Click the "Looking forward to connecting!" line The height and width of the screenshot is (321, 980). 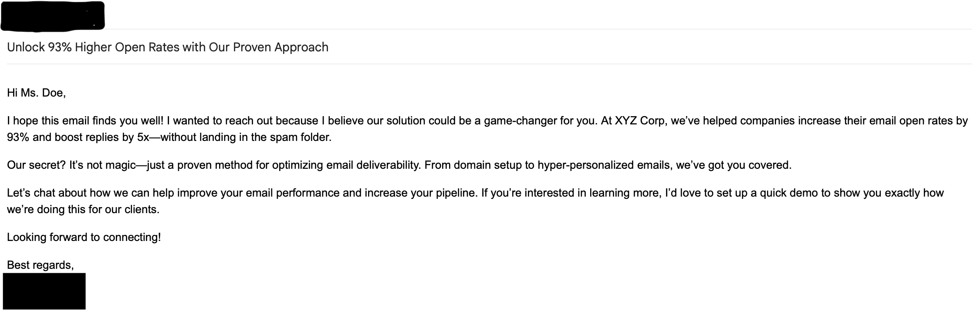click(84, 237)
